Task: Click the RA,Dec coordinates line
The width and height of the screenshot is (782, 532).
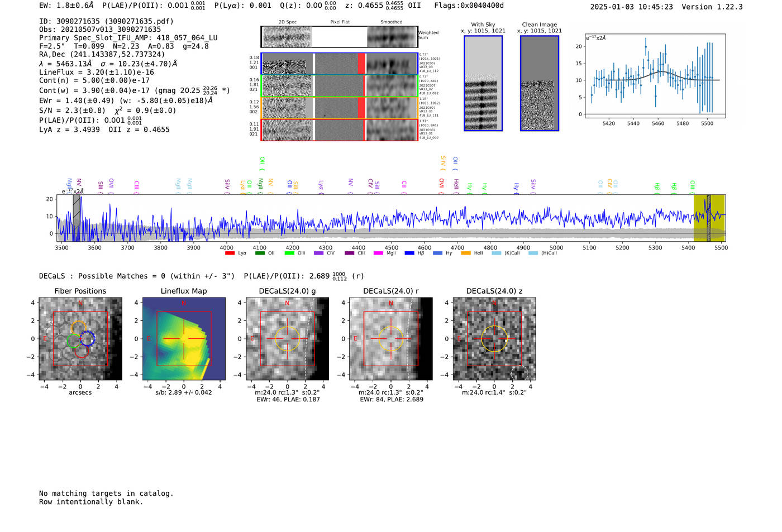Action: coord(102,54)
